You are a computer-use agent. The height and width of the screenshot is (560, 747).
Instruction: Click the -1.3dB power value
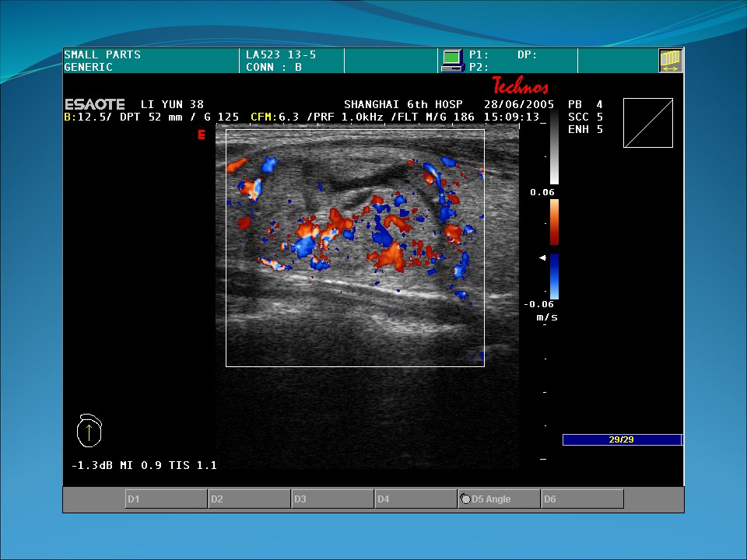click(92, 465)
